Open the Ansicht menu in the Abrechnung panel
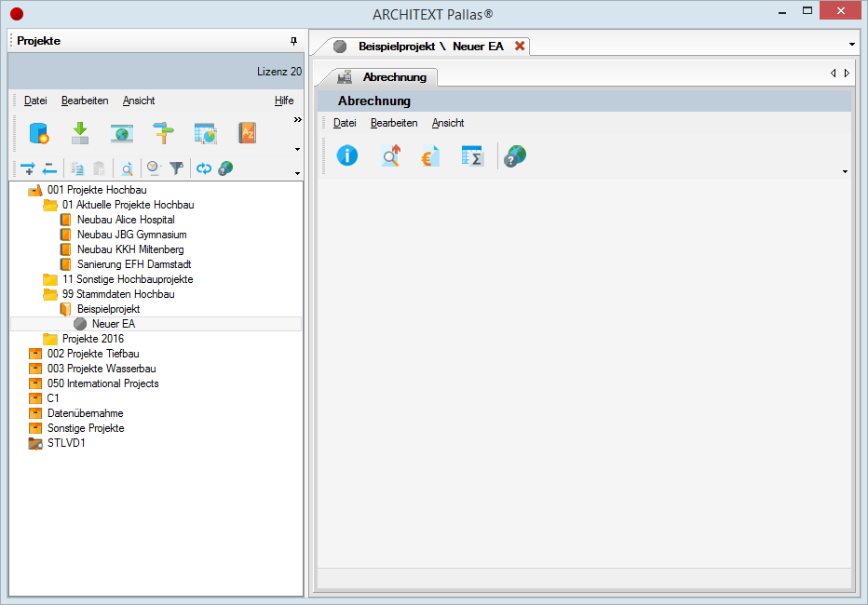Image resolution: width=868 pixels, height=605 pixels. [448, 123]
